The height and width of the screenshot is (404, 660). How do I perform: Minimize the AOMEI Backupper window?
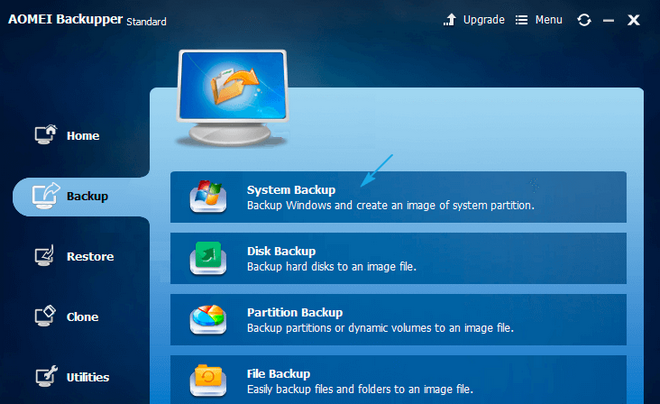click(608, 20)
